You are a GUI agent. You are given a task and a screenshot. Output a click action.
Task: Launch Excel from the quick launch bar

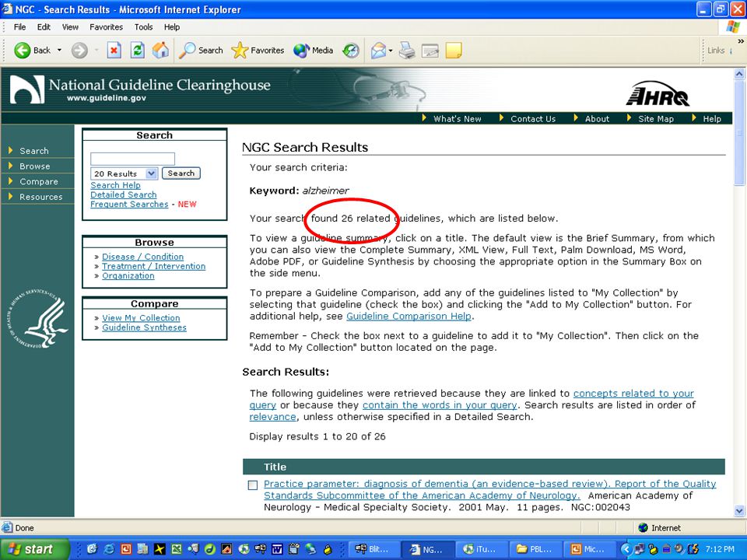177,549
